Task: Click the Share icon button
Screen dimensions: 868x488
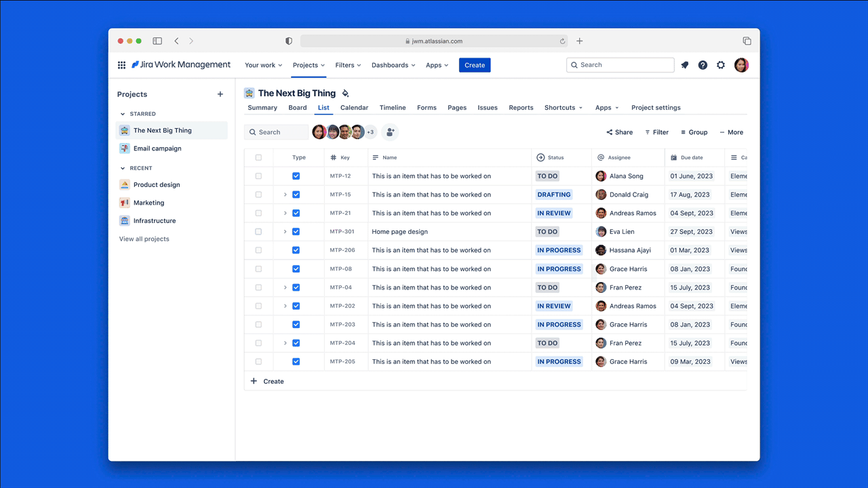Action: [620, 132]
